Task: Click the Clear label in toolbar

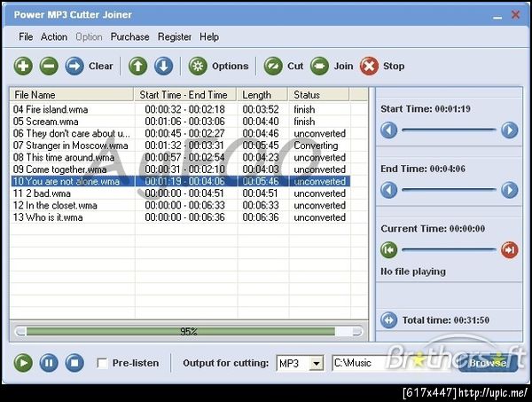Action: [101, 66]
